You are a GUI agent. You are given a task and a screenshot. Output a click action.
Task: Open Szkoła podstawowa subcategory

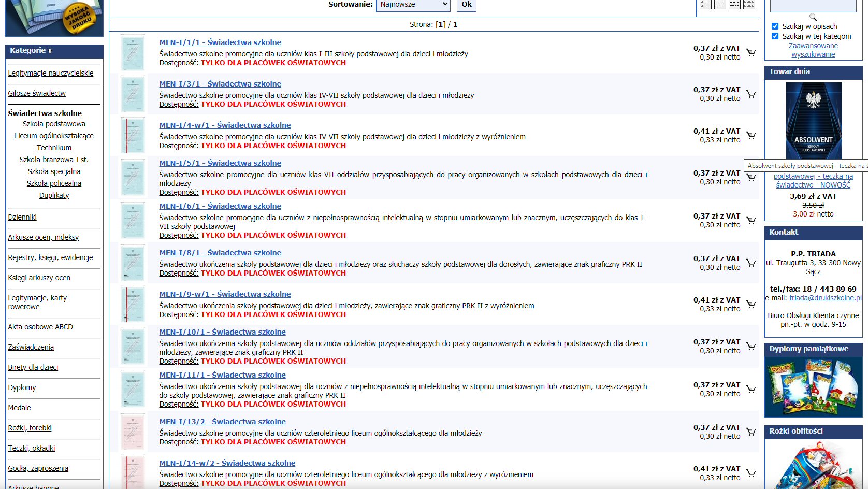coord(54,124)
